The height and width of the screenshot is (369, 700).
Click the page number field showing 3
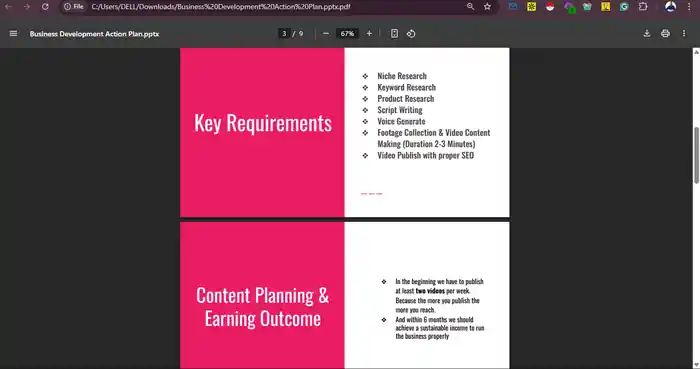(284, 33)
